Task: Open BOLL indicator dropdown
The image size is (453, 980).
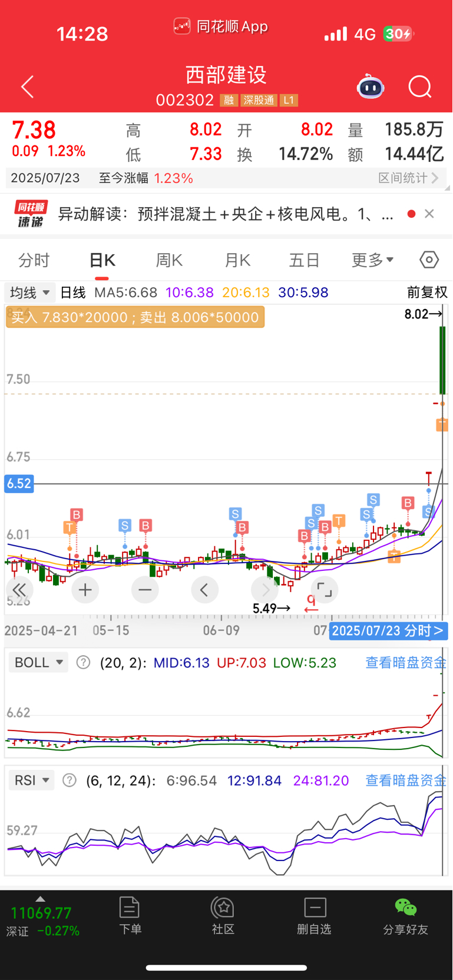Action: pyautogui.click(x=38, y=663)
